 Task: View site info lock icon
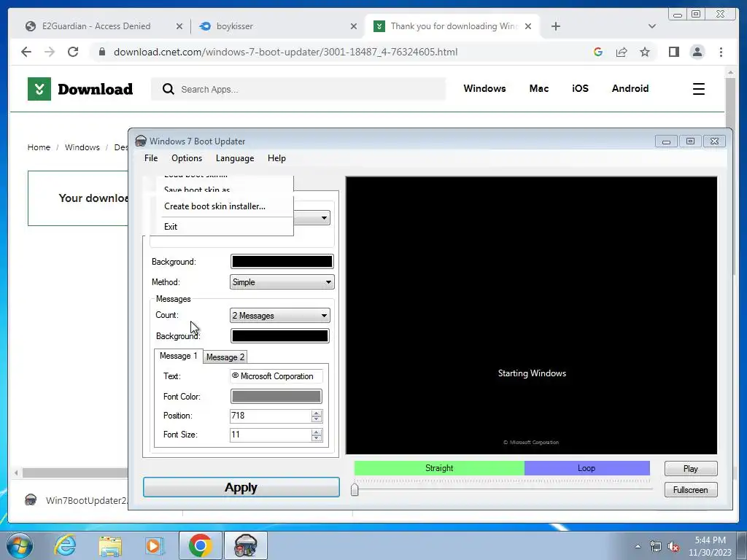pos(101,52)
